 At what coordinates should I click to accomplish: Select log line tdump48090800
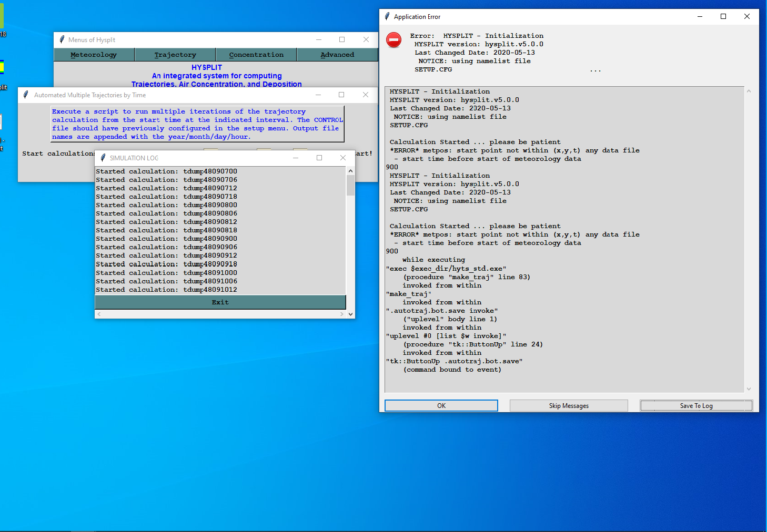click(167, 205)
